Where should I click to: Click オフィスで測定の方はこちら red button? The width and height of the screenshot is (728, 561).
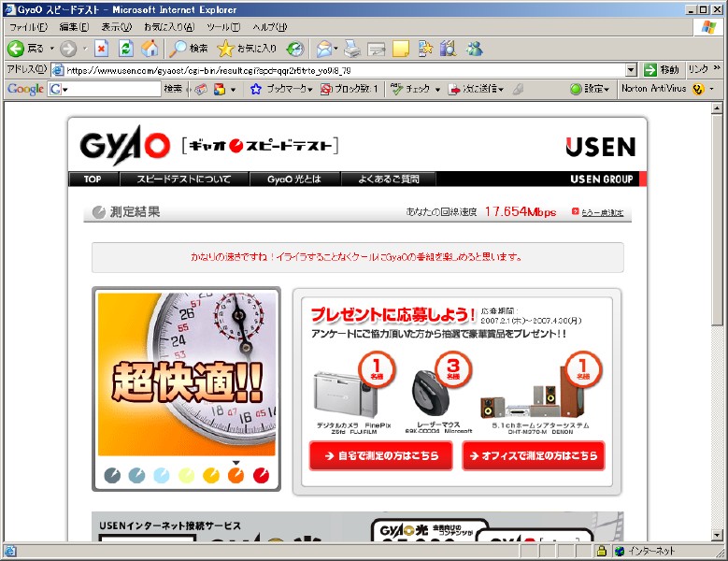click(x=533, y=455)
